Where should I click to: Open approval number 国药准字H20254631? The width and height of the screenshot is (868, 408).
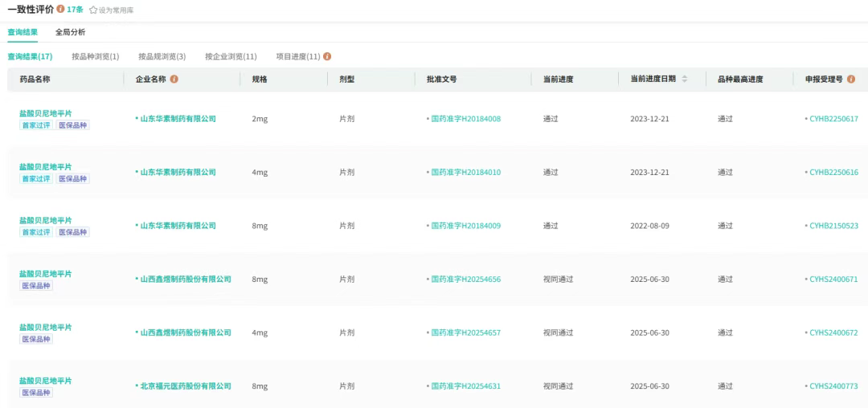[465, 386]
